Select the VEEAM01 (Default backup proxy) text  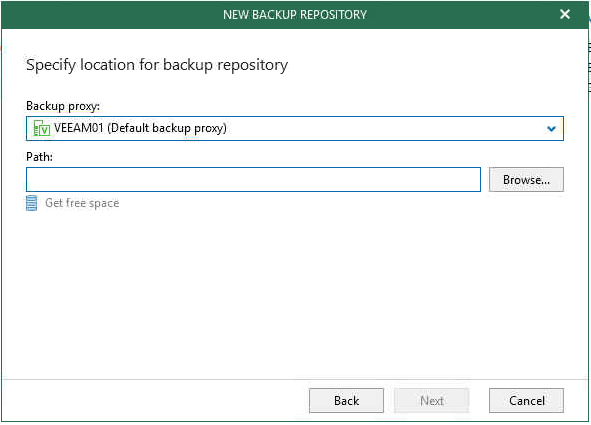140,128
